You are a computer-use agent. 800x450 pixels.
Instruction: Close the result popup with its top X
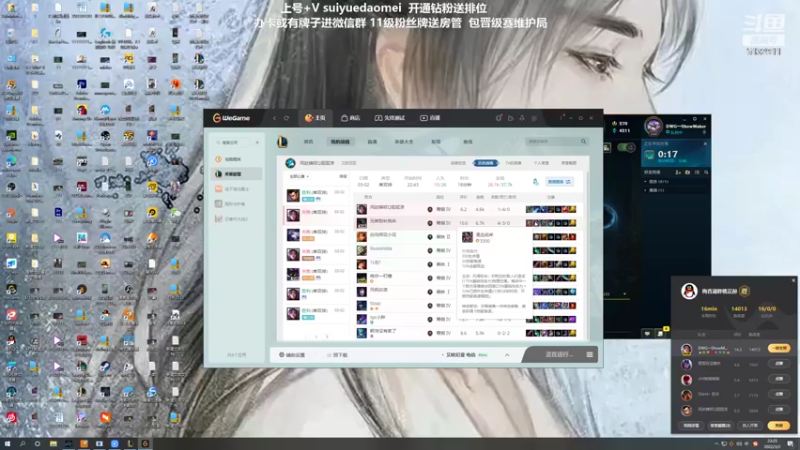pos(793,280)
